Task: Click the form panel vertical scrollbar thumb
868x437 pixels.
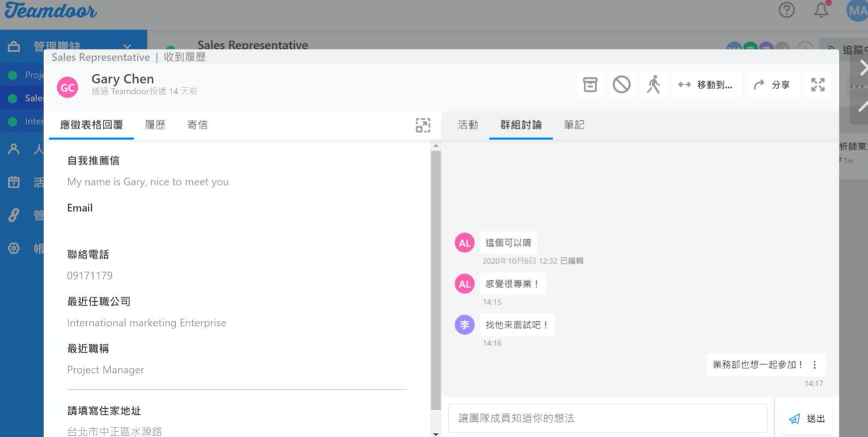Action: tap(436, 279)
